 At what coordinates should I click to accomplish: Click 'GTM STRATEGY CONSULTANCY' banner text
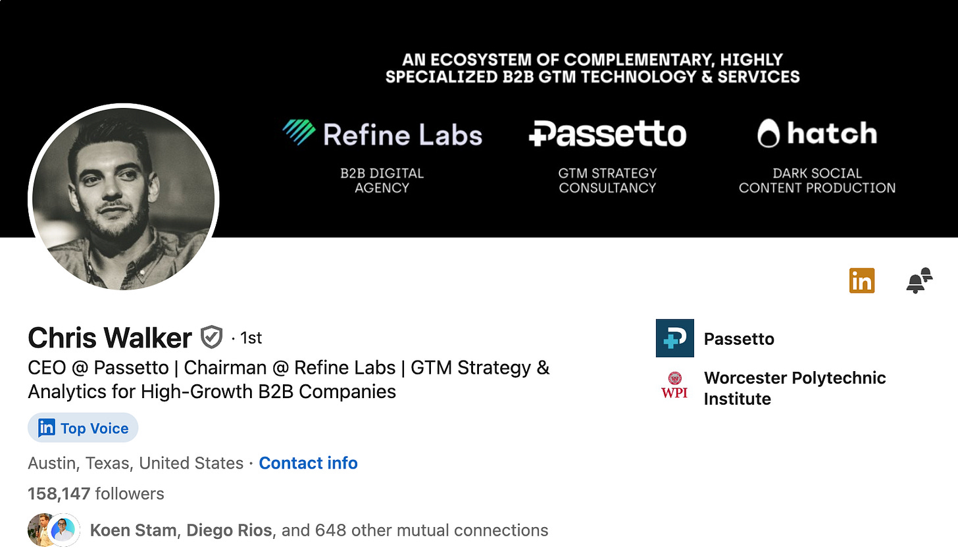click(607, 180)
